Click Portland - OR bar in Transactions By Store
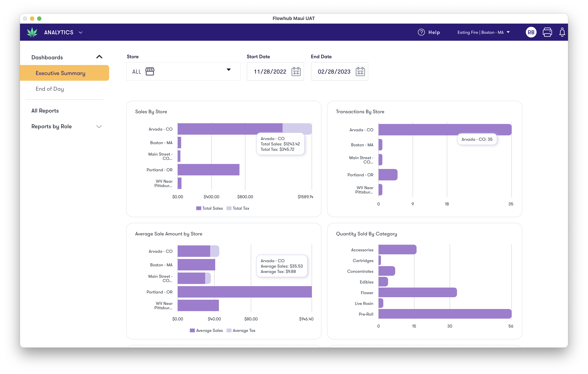Viewport: 588px width, 374px height. [x=388, y=174]
